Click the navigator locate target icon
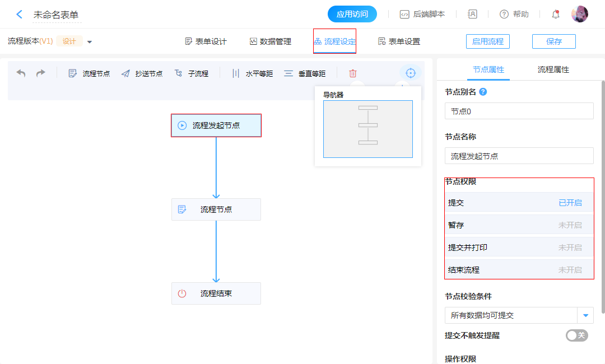This screenshot has height=364, width=605. click(x=411, y=73)
